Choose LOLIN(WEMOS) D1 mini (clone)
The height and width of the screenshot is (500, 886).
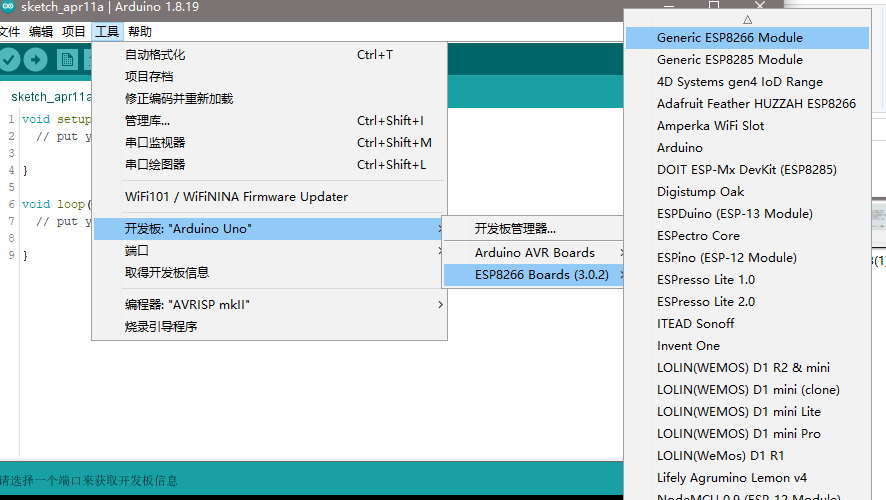tap(747, 390)
